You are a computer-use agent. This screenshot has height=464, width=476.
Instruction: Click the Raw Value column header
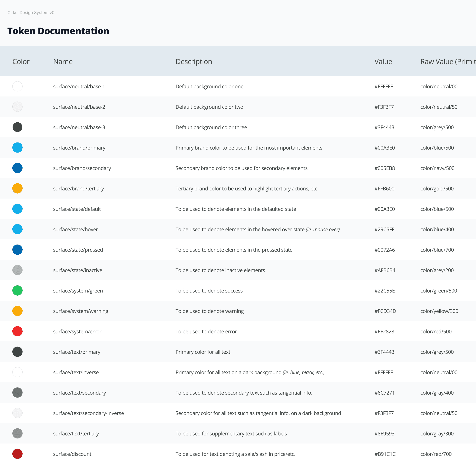click(448, 61)
